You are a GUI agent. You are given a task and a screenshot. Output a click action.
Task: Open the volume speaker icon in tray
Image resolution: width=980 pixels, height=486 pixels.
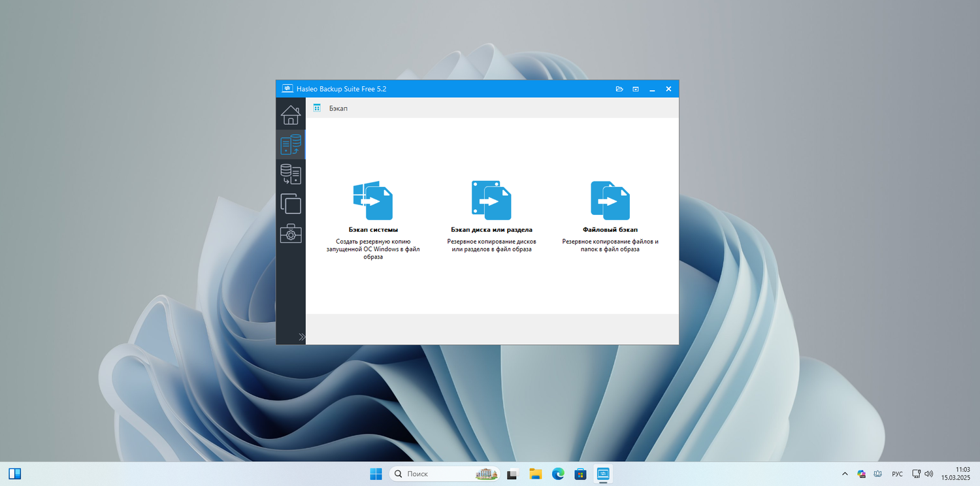tap(929, 474)
